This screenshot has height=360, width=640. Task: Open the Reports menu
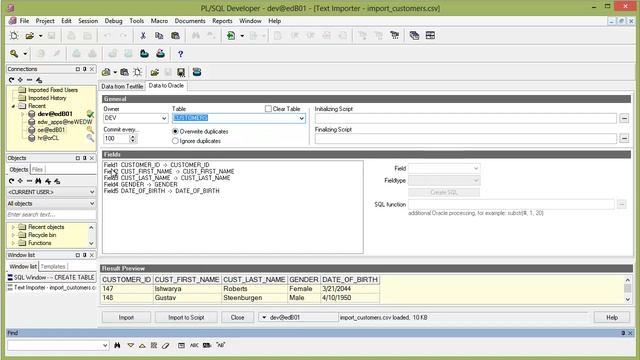pos(222,21)
